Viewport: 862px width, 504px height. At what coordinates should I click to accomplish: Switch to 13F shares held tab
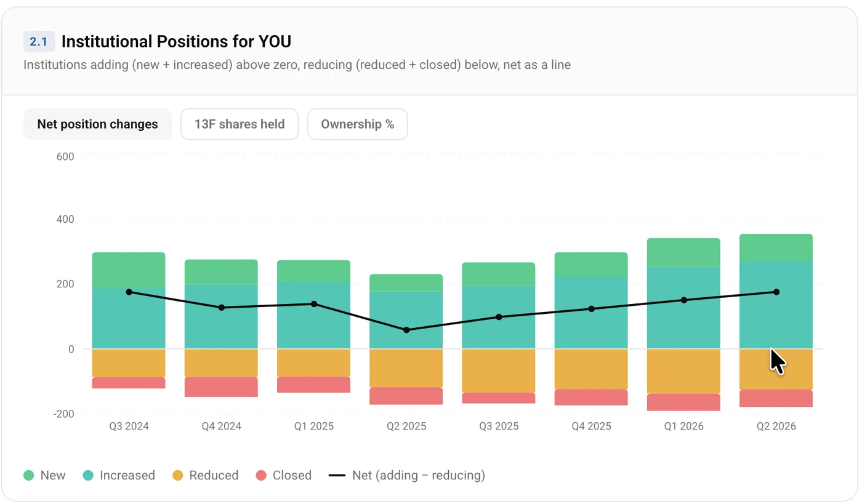coord(240,124)
